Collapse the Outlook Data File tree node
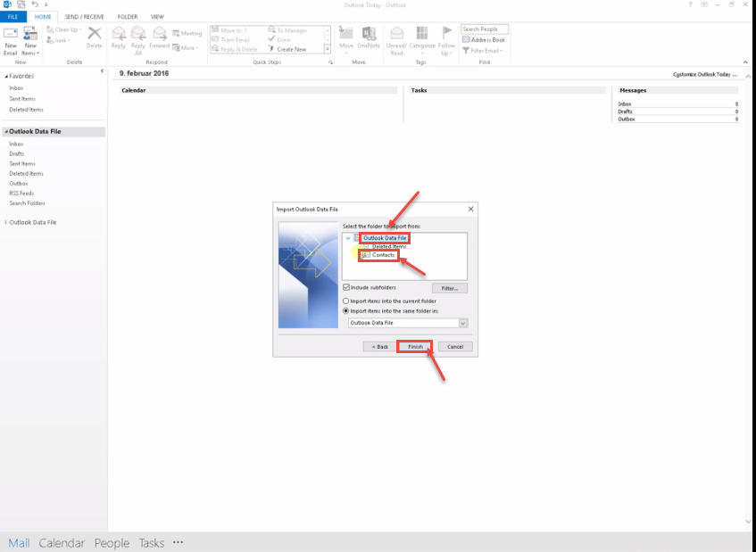This screenshot has height=552, width=756. coord(348,238)
